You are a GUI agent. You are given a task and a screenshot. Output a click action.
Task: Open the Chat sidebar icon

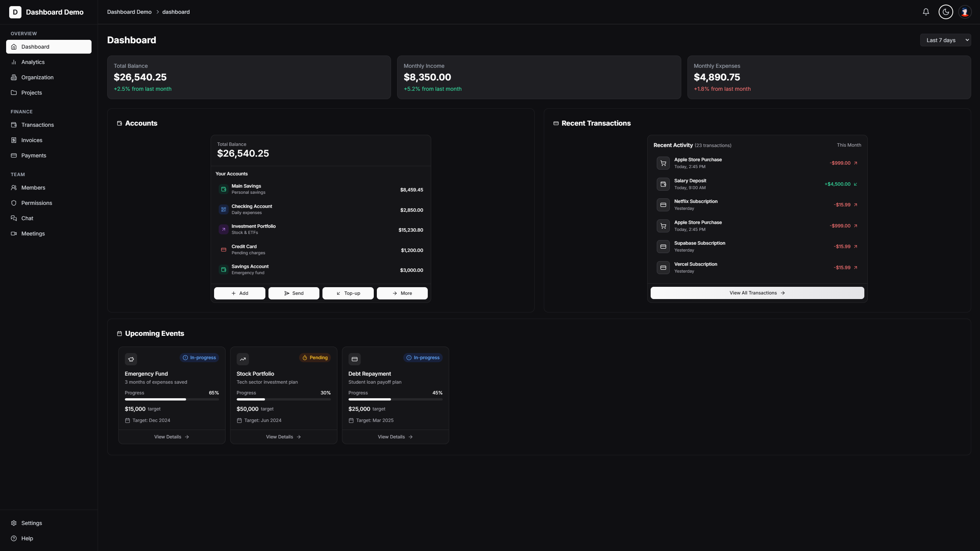pyautogui.click(x=14, y=218)
